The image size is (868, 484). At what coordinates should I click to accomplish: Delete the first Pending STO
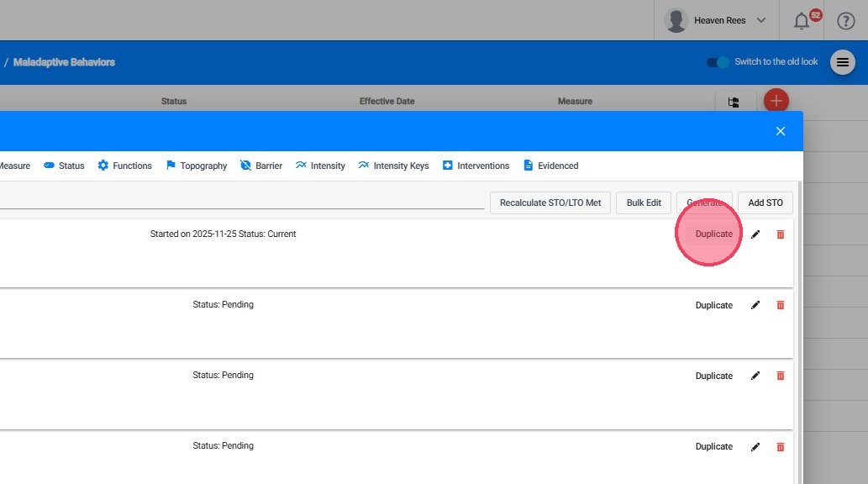click(781, 305)
